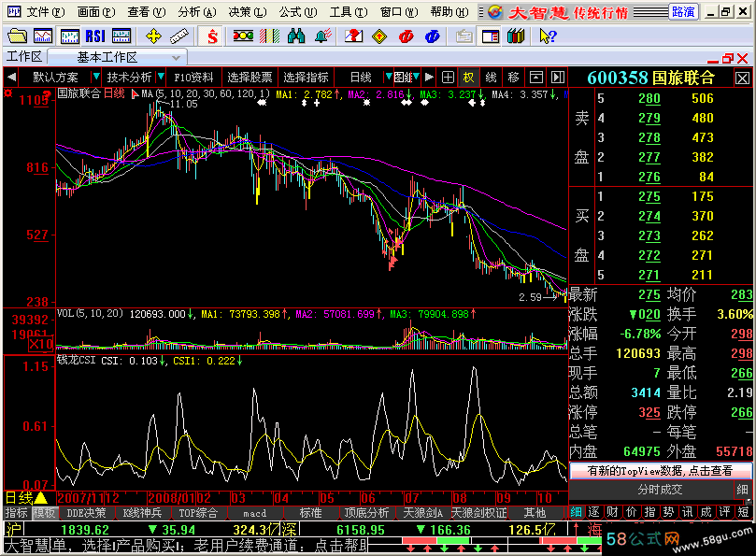Screen dimensions: 756x556
Task: Click the window collapse-up icon in chart toolbar
Action: pos(536,78)
